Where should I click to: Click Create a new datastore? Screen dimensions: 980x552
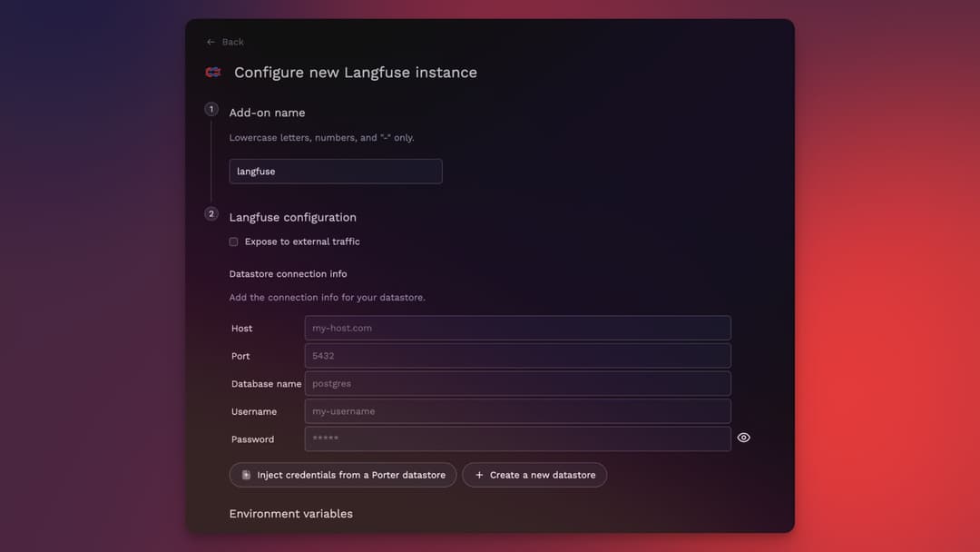pos(534,474)
